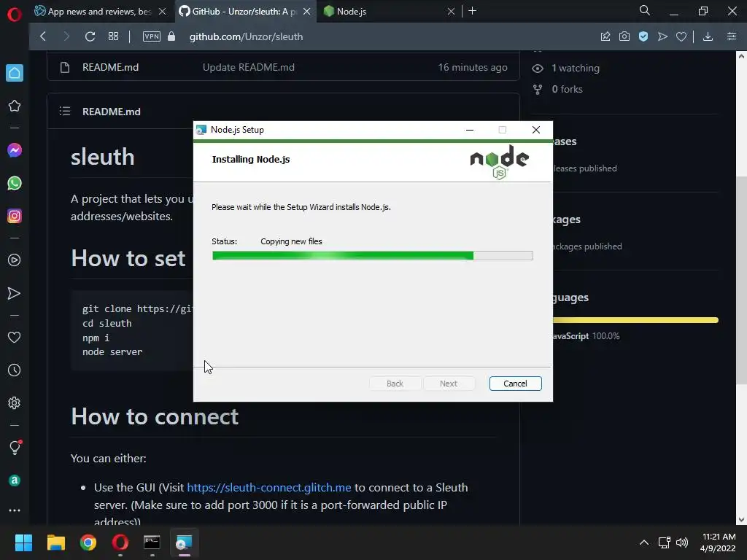Image resolution: width=747 pixels, height=560 pixels.
Task: Open the History clock icon in sidebar
Action: (15, 370)
